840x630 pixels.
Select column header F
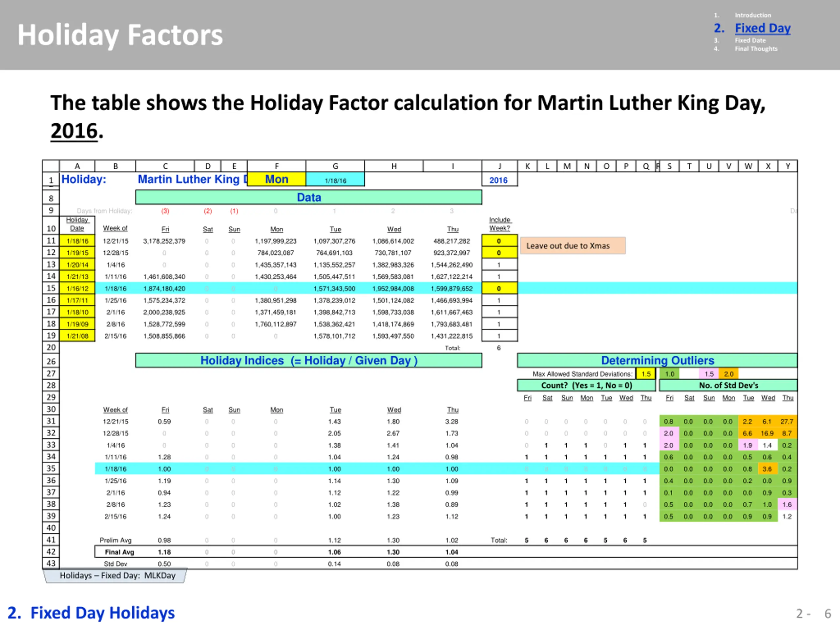point(277,166)
